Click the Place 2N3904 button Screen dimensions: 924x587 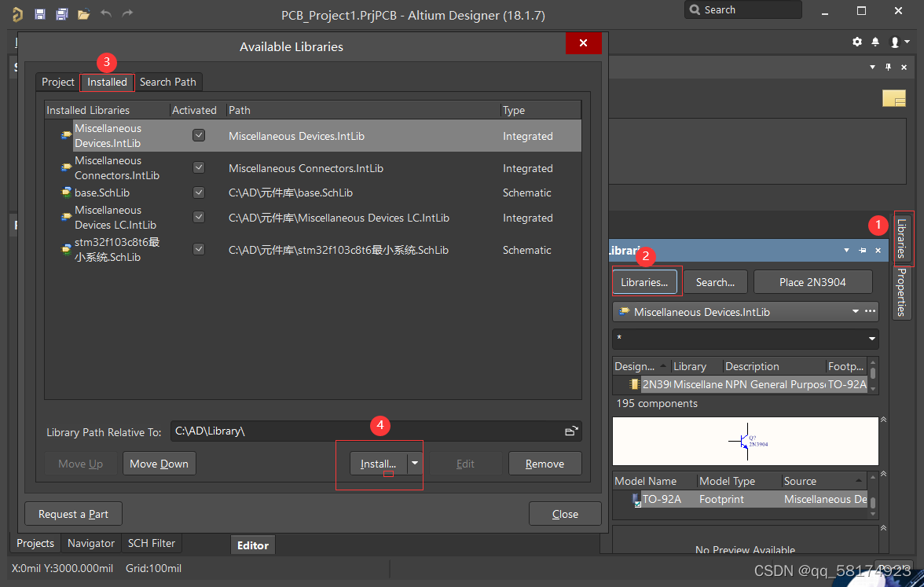(812, 282)
